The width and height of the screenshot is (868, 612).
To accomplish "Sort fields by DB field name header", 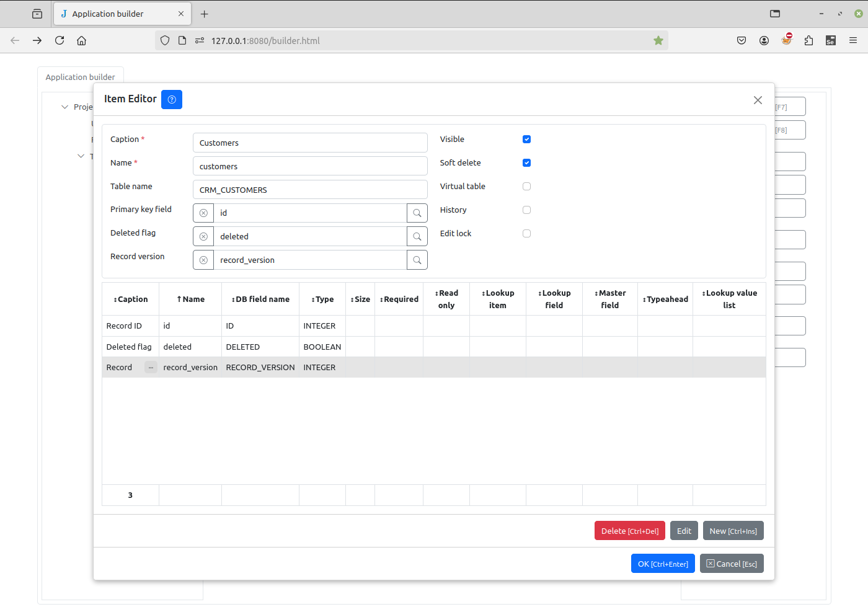I will click(x=260, y=299).
